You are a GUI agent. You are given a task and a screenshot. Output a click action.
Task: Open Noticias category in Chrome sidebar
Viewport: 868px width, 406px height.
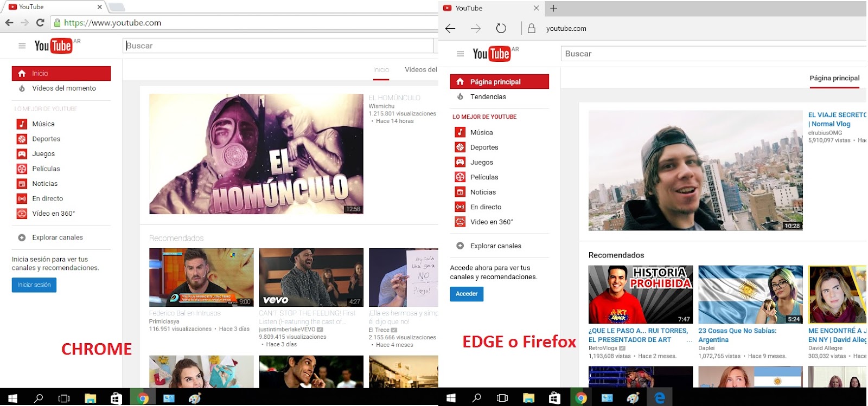click(44, 184)
